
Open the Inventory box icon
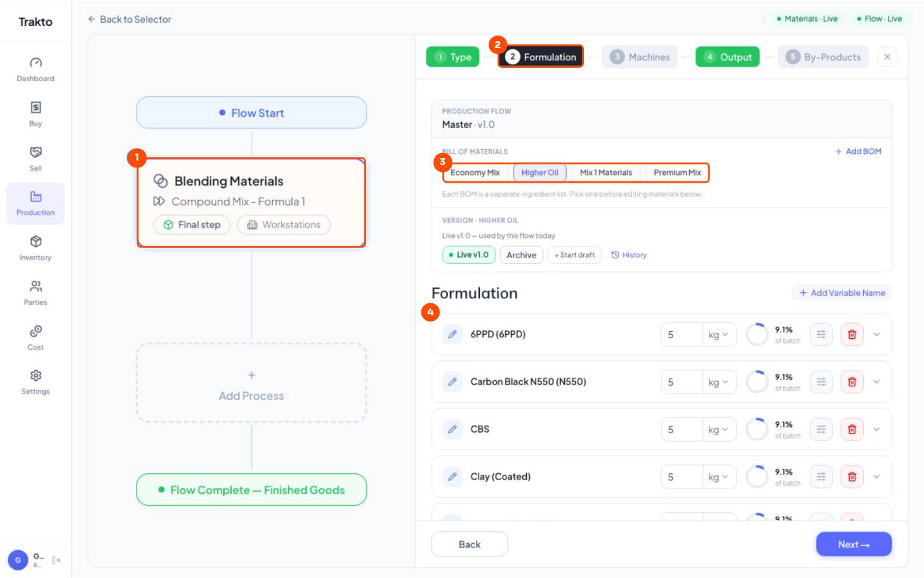tap(36, 242)
